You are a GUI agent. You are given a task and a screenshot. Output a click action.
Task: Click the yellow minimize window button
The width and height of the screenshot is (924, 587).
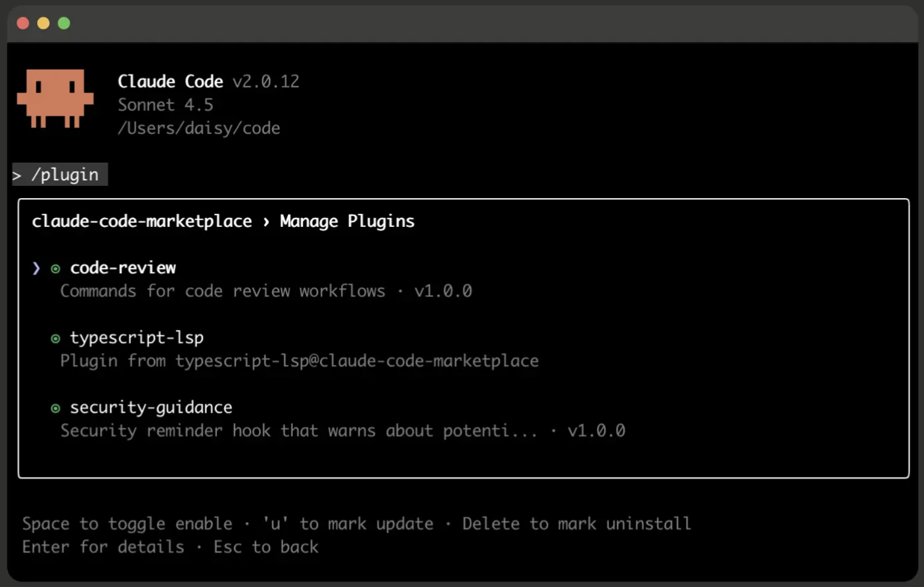(43, 23)
